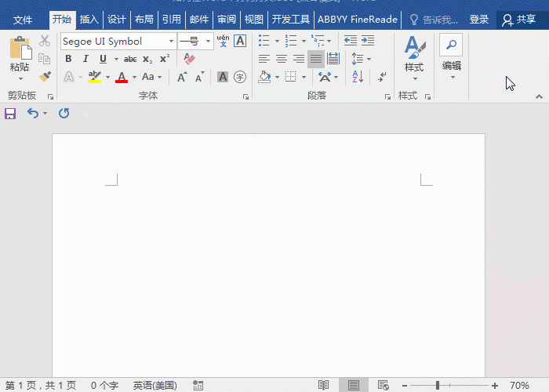Click the Cut scissors icon
This screenshot has width=549, height=392.
45,41
